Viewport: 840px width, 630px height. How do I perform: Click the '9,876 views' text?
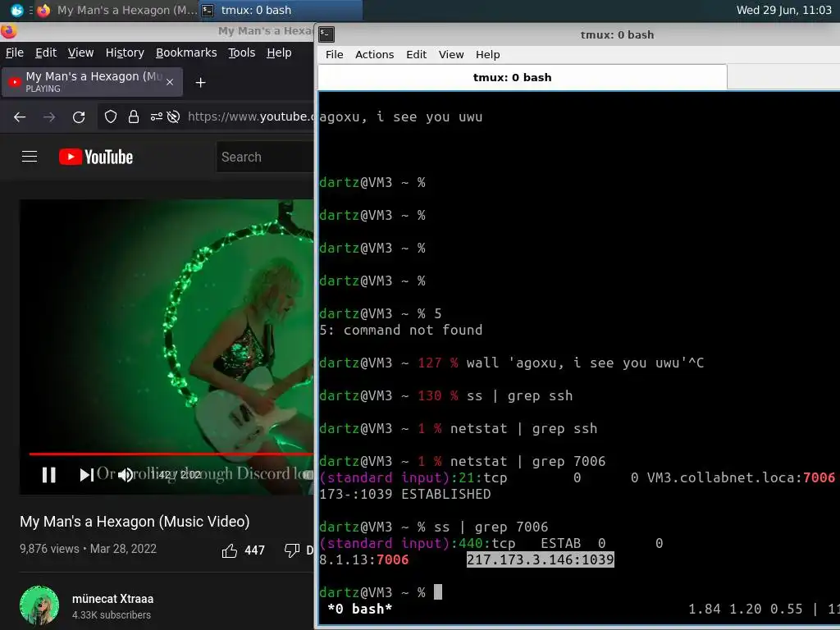(x=49, y=549)
